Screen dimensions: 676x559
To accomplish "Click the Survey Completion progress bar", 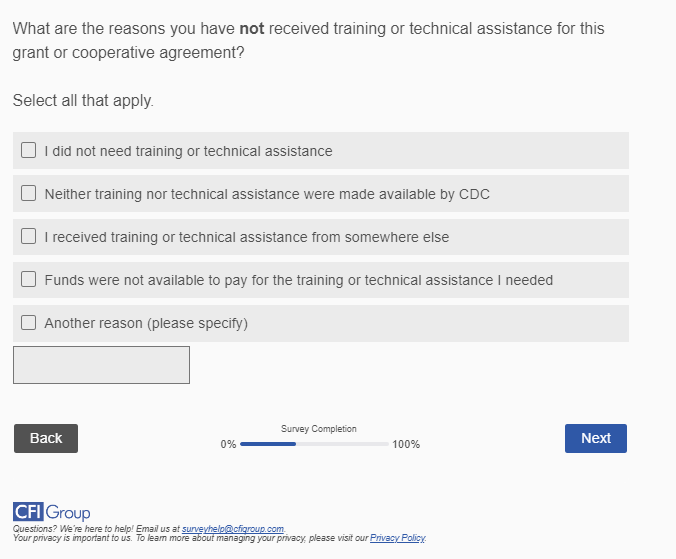I will (314, 444).
